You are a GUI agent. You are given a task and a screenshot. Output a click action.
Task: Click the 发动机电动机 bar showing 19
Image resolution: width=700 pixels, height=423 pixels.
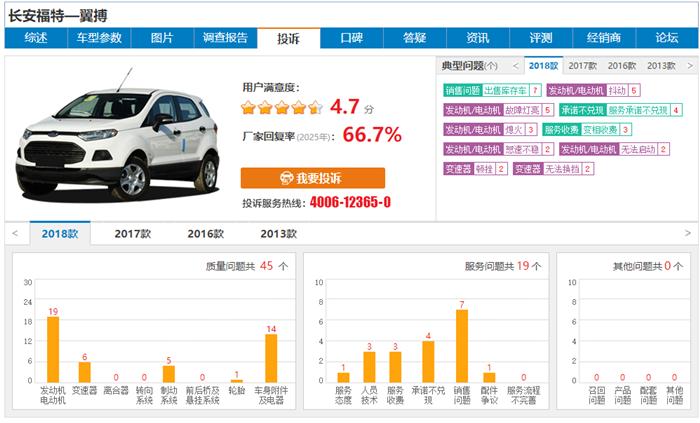(x=53, y=349)
